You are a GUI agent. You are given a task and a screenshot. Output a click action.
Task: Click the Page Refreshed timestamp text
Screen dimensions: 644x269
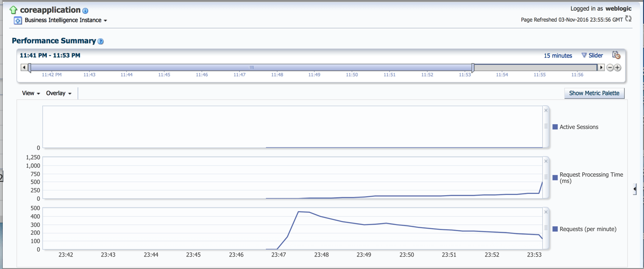(572, 20)
